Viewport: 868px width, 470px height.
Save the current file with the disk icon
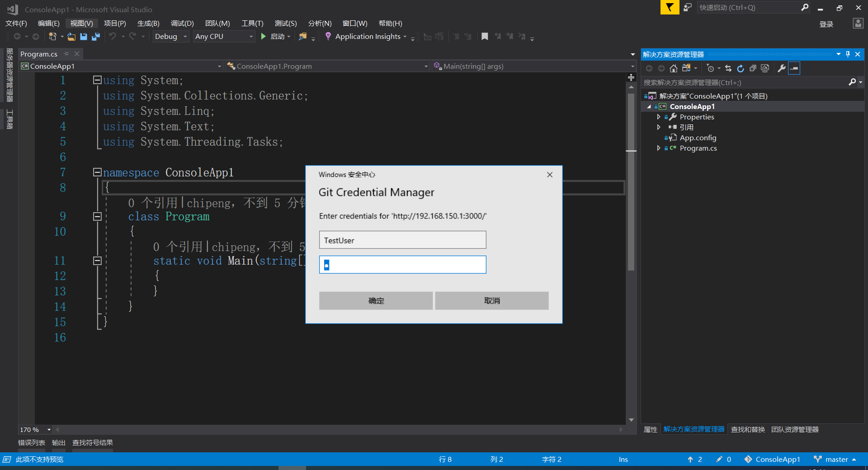tap(84, 37)
